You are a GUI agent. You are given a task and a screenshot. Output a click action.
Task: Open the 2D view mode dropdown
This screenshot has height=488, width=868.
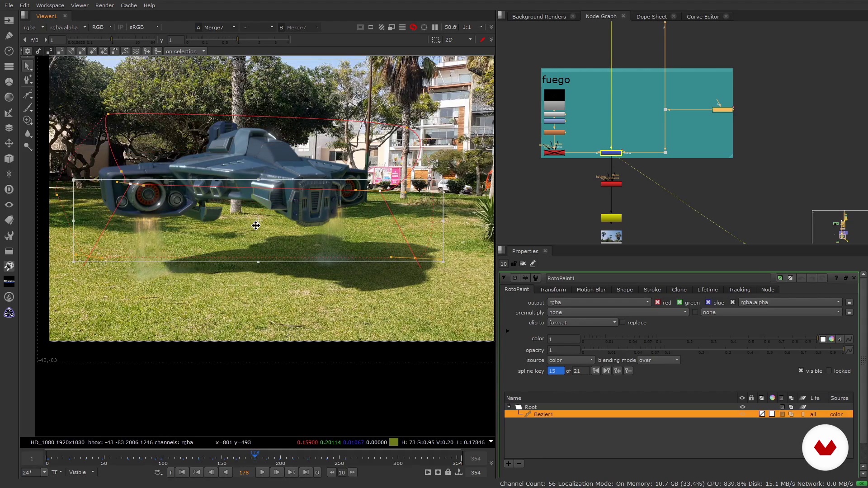[458, 40]
